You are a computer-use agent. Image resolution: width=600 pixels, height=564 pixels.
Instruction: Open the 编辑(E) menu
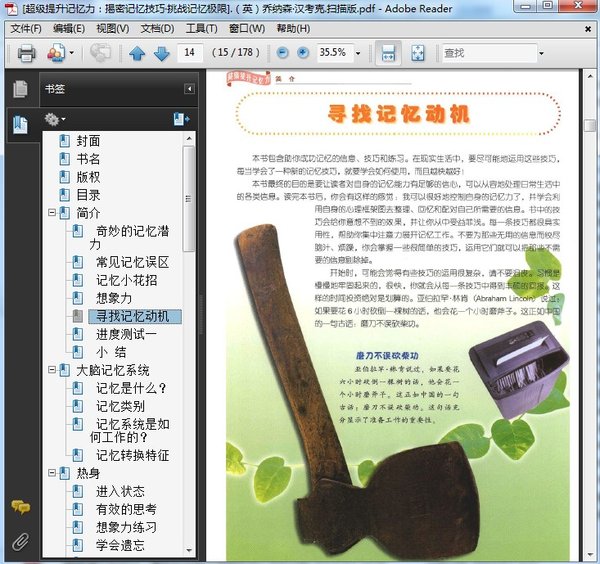[x=69, y=29]
